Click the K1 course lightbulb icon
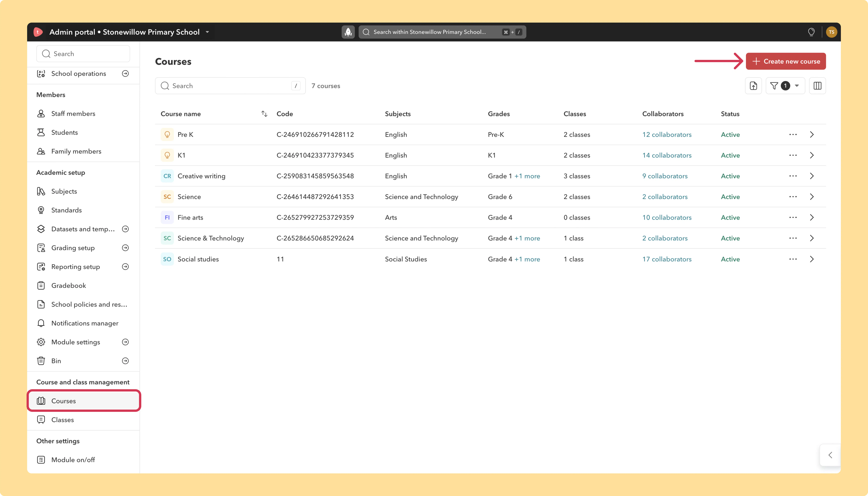868x496 pixels. 167,155
